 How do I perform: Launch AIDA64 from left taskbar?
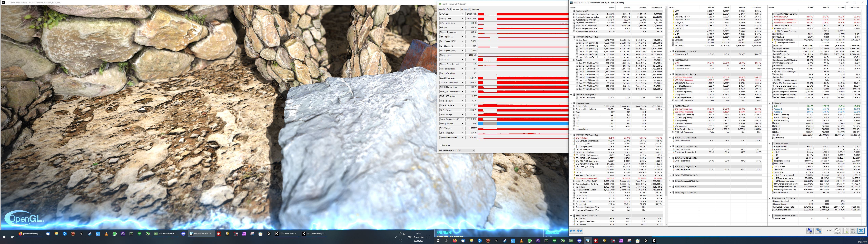[x=219, y=233]
